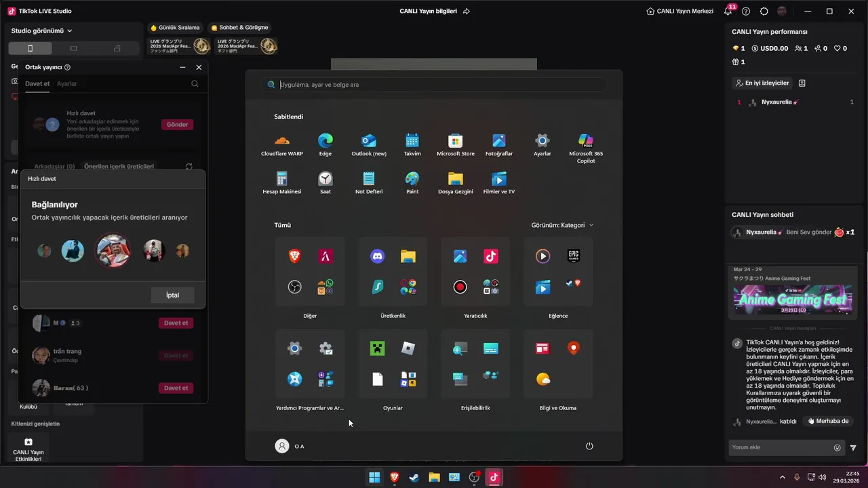868x488 pixels.
Task: Search co-hosts with the magnifier icon
Action: (195, 84)
